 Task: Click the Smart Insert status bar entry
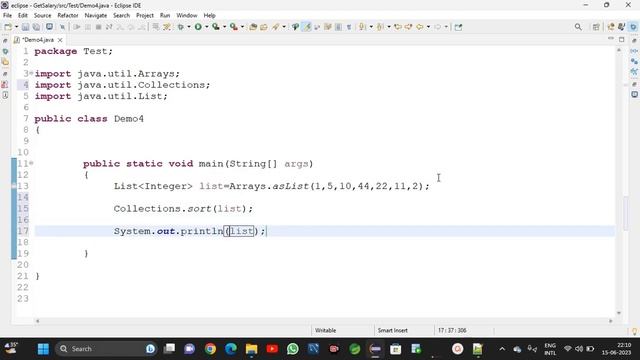[393, 330]
